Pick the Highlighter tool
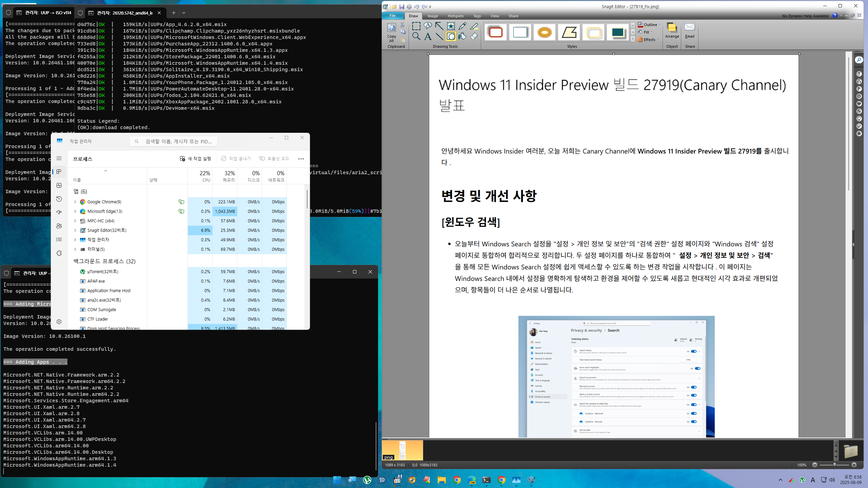Screen dimensions: 868x488 (x=474, y=26)
